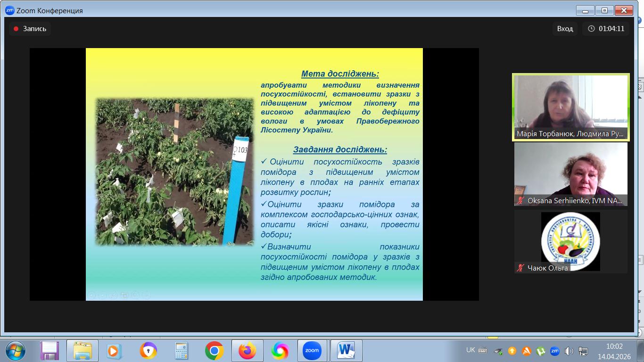Click the Чаюк Ольга participant tile

pos(570,241)
